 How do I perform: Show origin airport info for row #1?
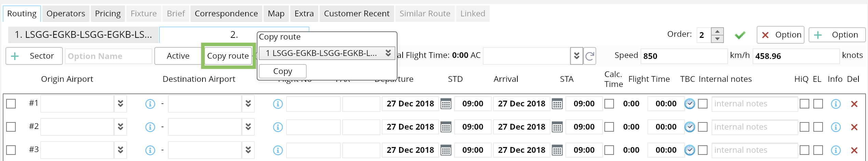click(150, 104)
